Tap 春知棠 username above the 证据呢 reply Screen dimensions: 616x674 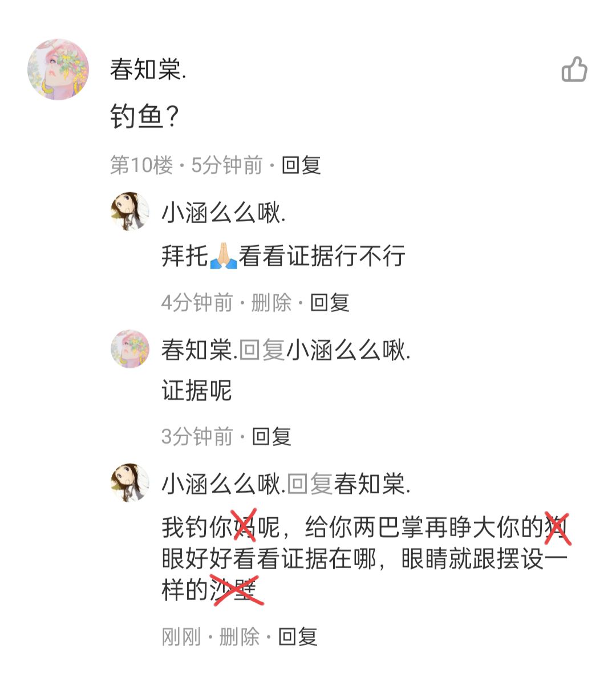(200, 350)
